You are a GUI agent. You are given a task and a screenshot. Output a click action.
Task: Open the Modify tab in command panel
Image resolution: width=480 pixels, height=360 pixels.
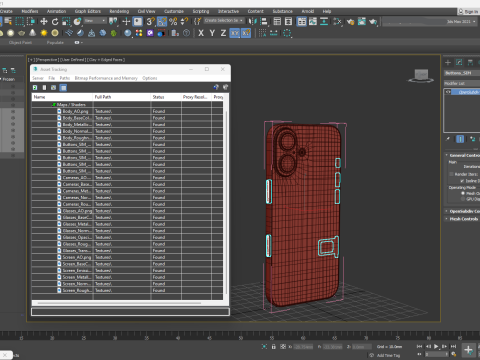(459, 62)
